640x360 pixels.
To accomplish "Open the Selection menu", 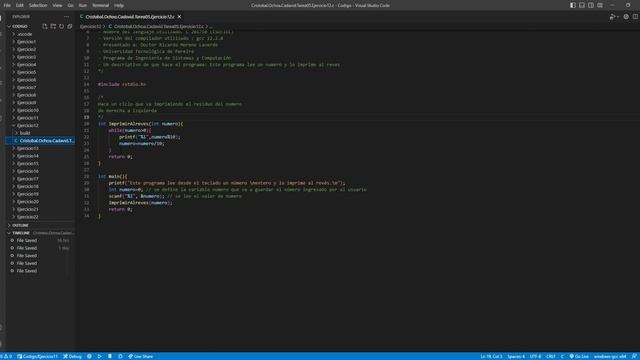I will [x=38, y=5].
